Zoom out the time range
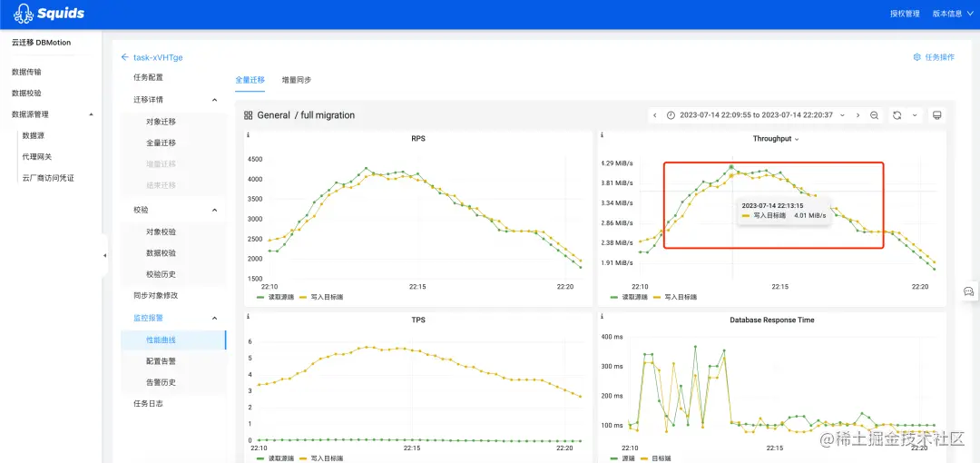The height and width of the screenshot is (463, 980). (x=875, y=115)
